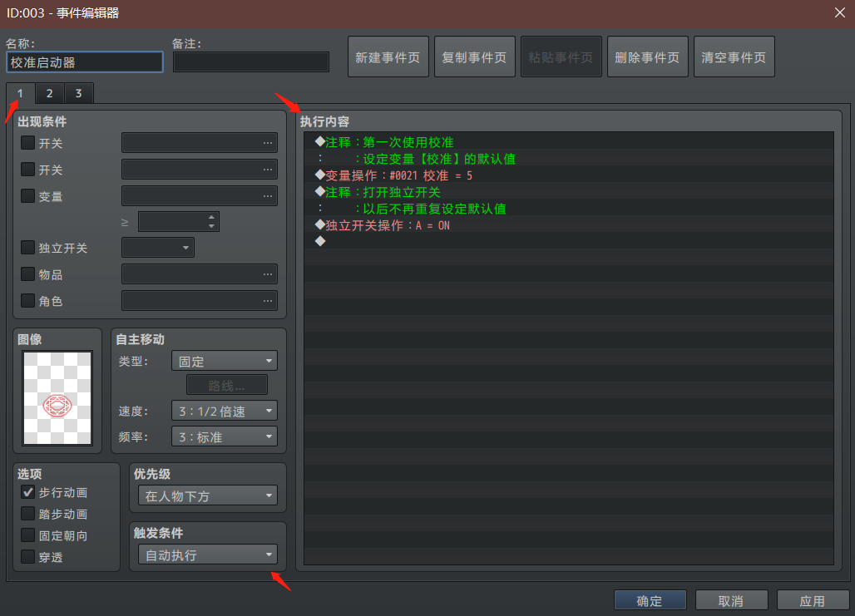Screen dimensions: 855x616
Task: Select the comment line 注释：打开独立开关
Action: pyautogui.click(x=569, y=192)
